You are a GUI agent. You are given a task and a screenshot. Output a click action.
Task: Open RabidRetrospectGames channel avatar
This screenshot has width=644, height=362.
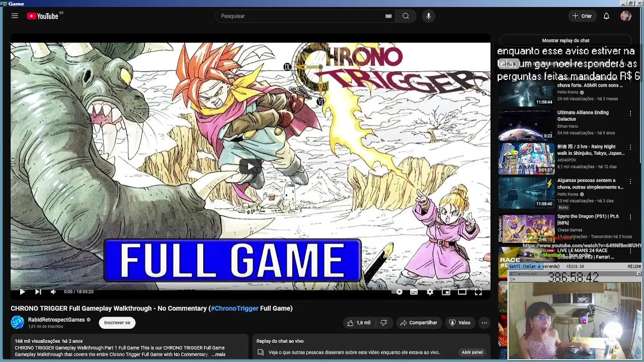tap(17, 322)
